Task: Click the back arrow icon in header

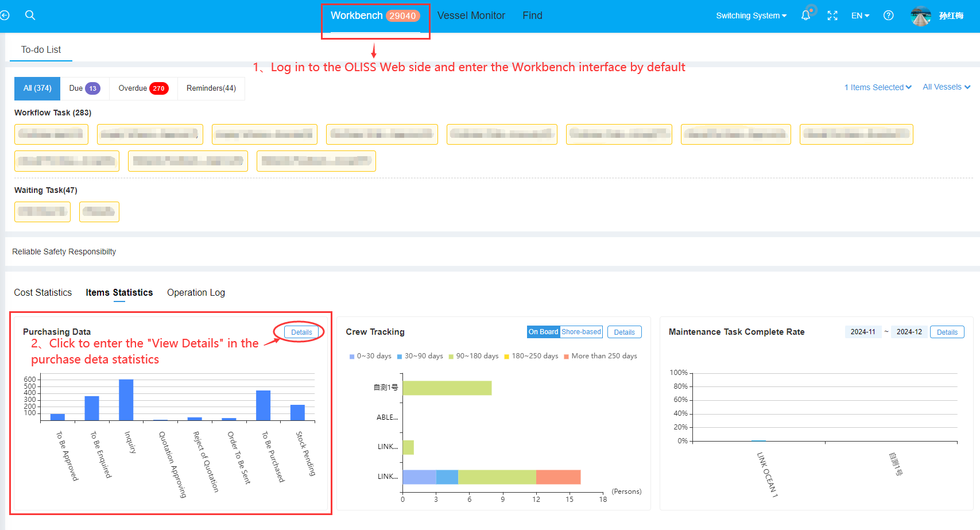Action: click(5, 16)
